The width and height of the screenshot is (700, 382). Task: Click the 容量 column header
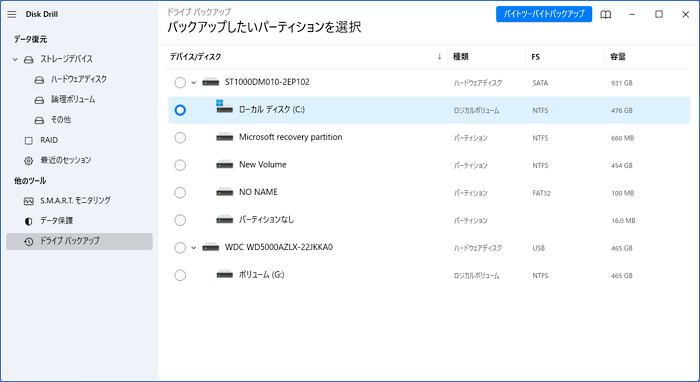[618, 57]
